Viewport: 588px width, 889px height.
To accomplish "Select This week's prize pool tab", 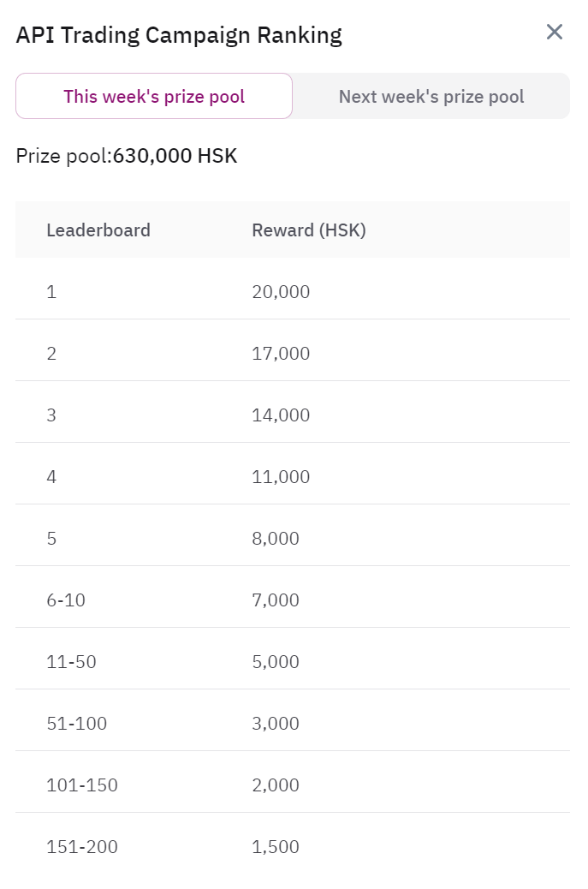I will click(154, 97).
